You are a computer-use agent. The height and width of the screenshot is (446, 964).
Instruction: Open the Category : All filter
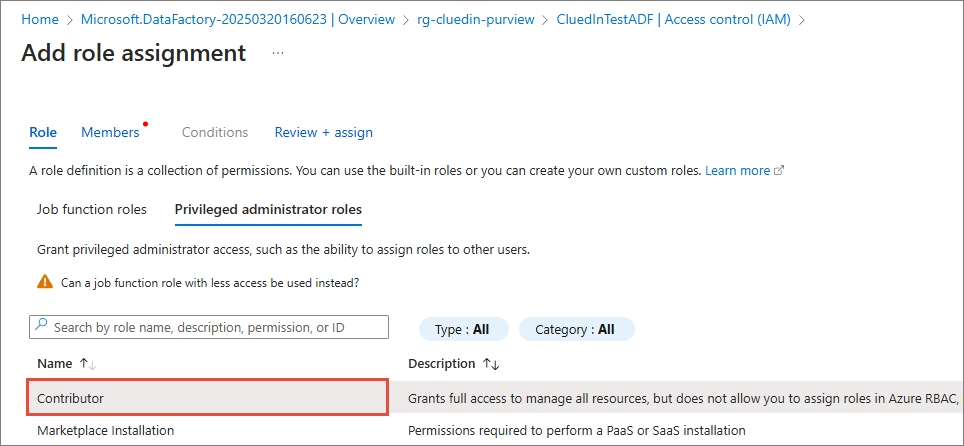coord(575,330)
